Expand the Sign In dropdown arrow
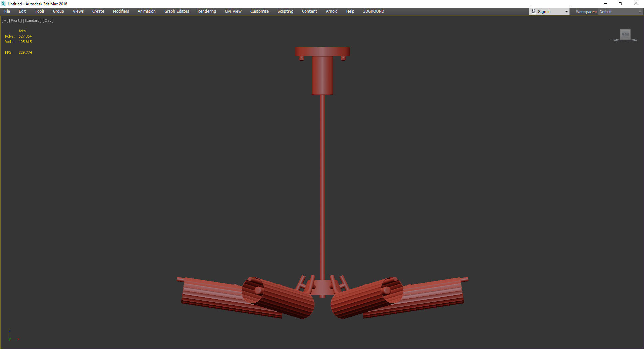 [x=566, y=12]
